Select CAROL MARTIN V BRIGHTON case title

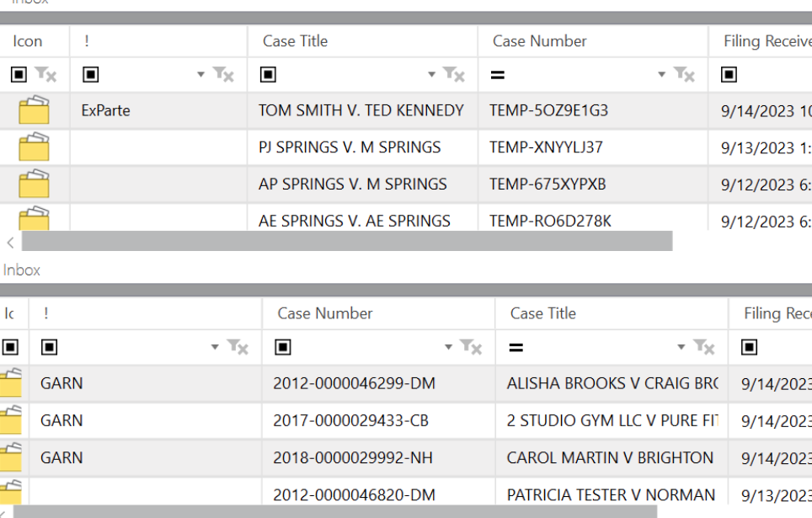(x=610, y=458)
